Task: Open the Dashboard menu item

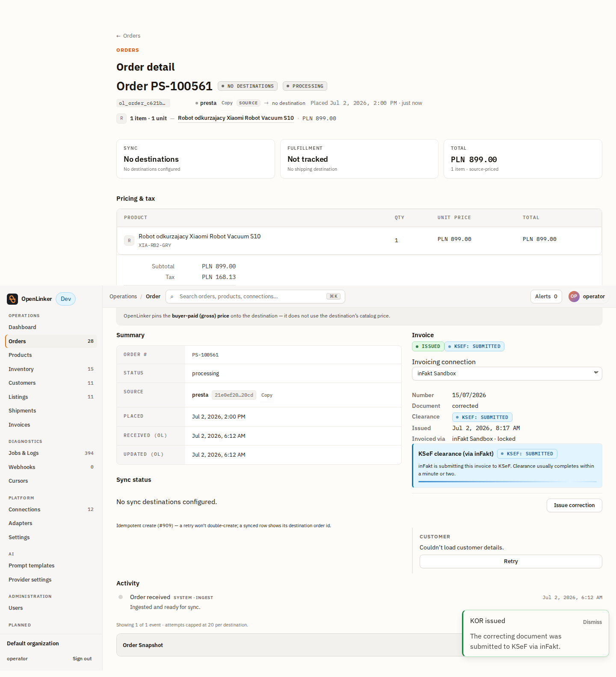Action: [51, 327]
